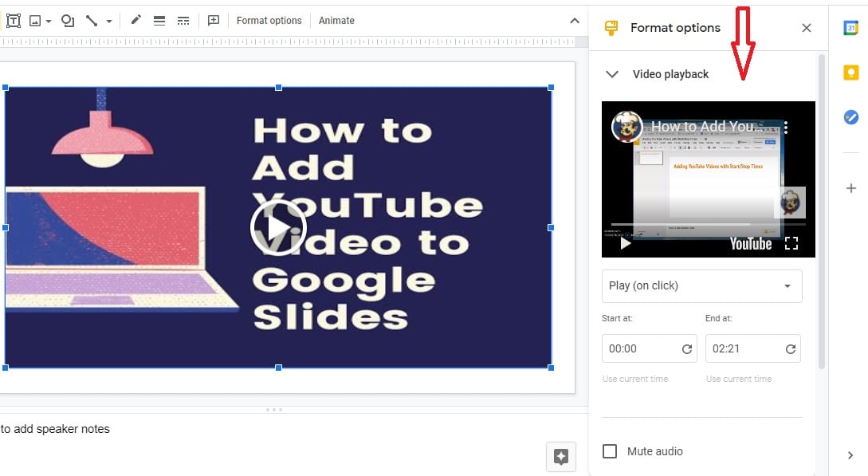868x476 pixels.
Task: Open the Insert image dropdown arrow
Action: coord(49,22)
